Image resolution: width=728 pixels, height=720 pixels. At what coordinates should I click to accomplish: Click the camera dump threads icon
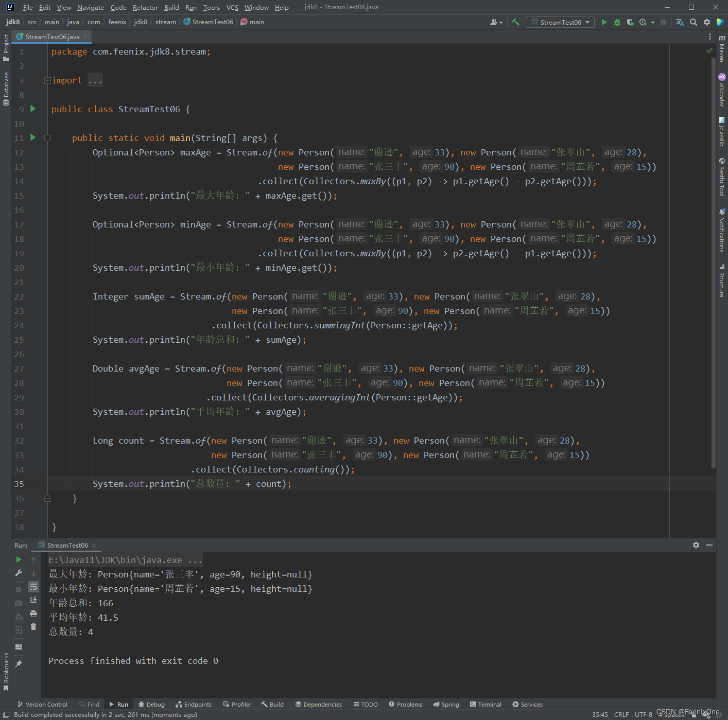tap(19, 603)
